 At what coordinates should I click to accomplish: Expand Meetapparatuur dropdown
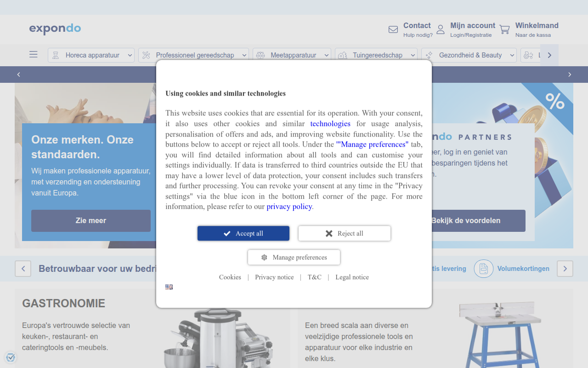(x=327, y=55)
